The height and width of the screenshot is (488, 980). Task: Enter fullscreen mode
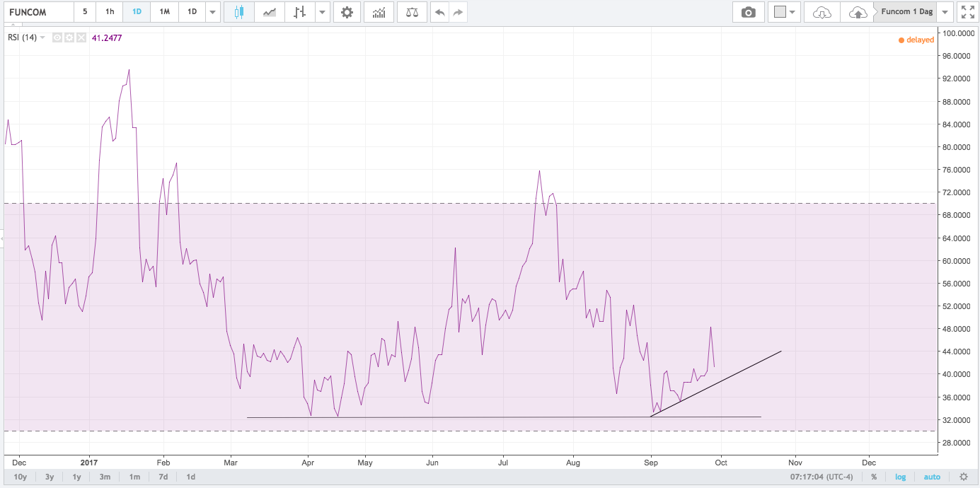tap(967, 12)
